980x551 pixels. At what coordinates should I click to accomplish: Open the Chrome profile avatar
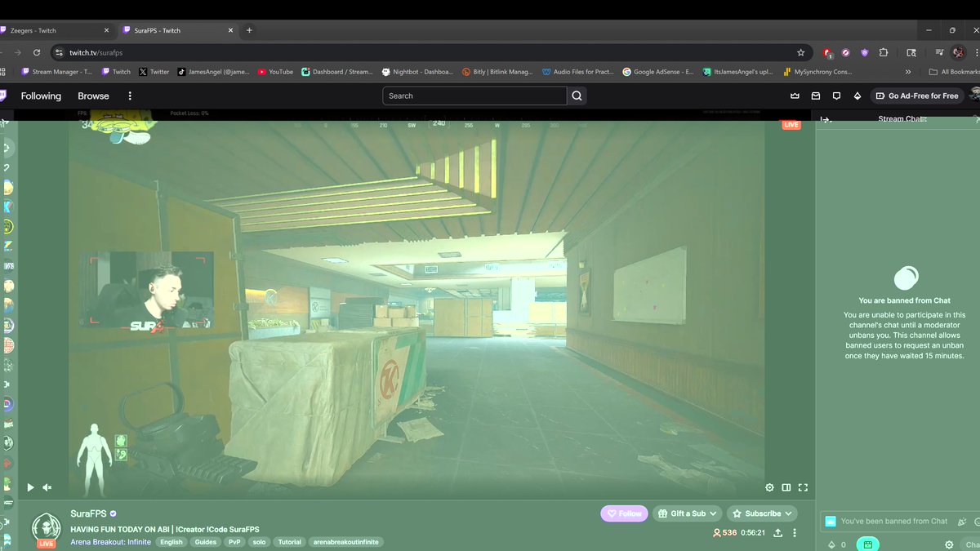click(x=959, y=52)
